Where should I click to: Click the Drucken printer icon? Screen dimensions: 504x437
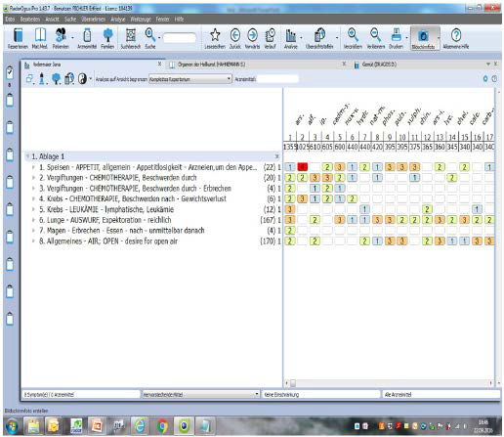pos(397,35)
